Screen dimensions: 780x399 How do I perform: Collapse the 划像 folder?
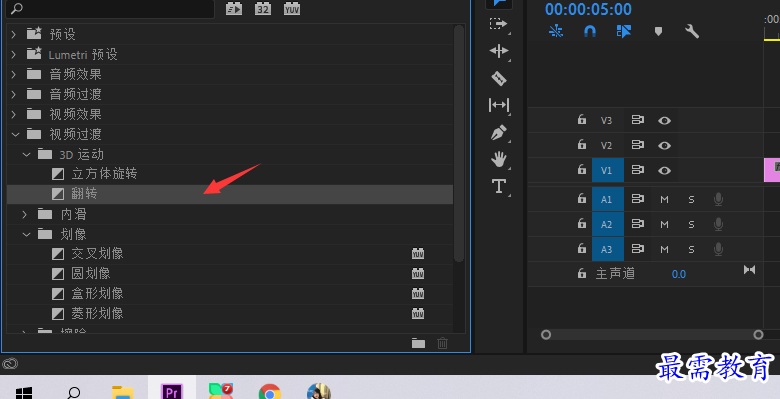26,234
